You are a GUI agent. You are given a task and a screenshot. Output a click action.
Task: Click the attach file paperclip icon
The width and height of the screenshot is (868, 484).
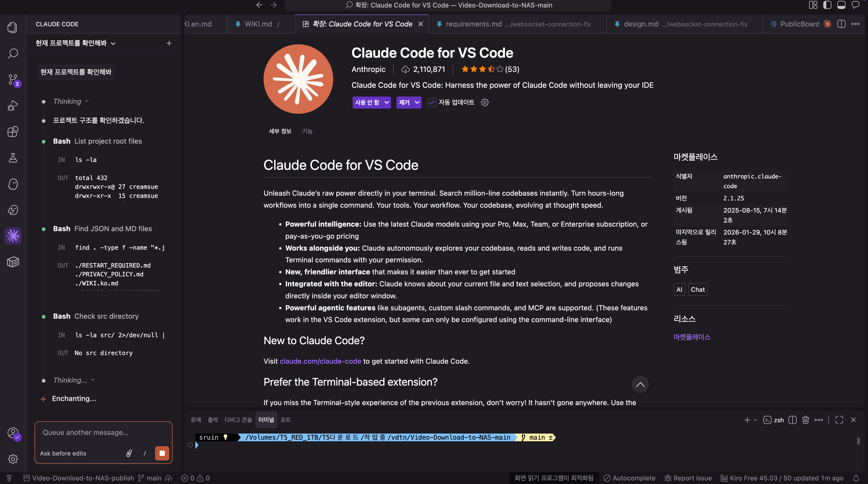pyautogui.click(x=129, y=453)
